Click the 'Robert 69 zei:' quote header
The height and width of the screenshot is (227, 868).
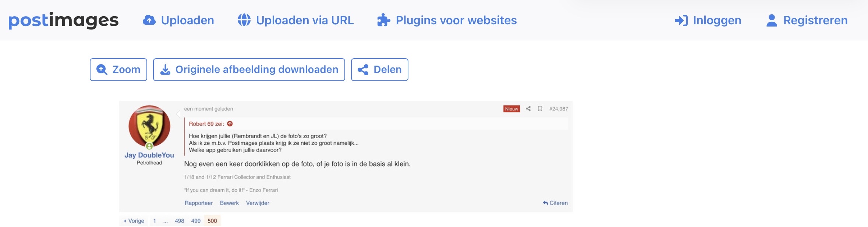206,124
